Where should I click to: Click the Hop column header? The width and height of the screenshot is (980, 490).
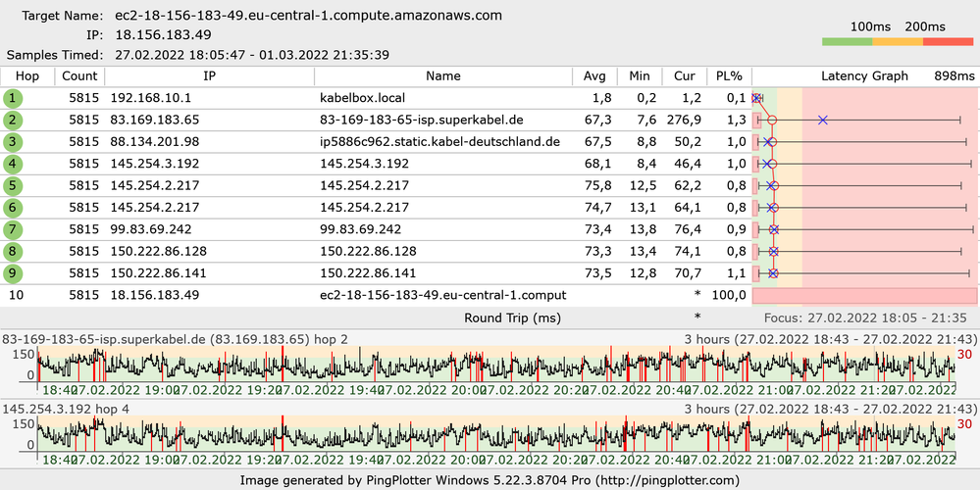tap(27, 76)
